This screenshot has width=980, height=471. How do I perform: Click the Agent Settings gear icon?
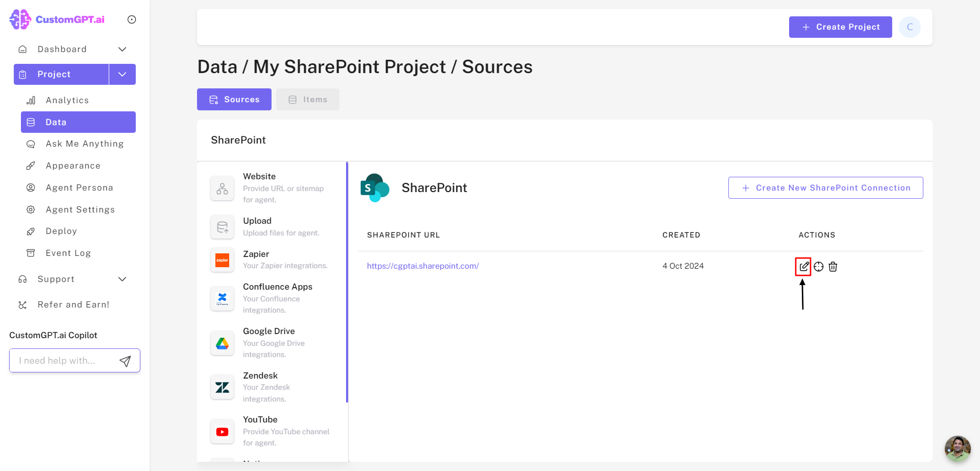pyautogui.click(x=31, y=209)
